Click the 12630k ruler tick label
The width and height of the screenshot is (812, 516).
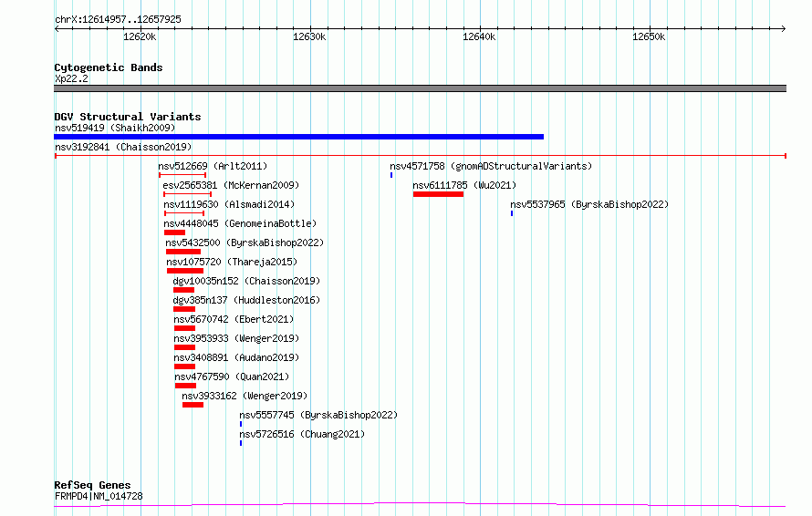point(309,36)
